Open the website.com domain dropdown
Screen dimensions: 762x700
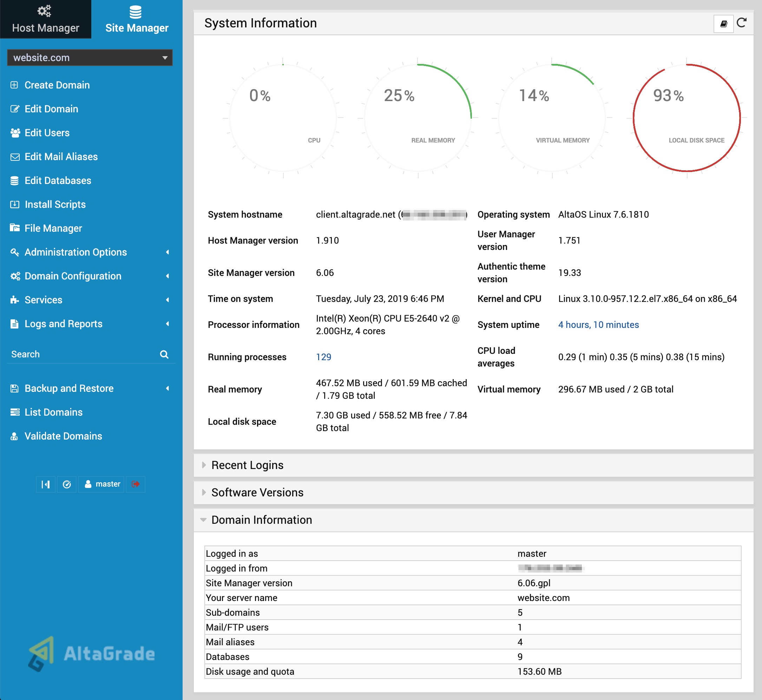pyautogui.click(x=90, y=58)
